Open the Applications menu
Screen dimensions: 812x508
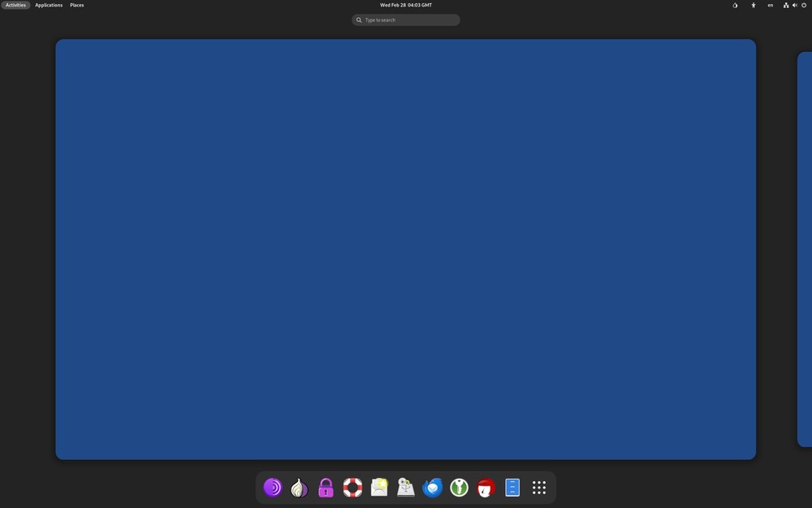coord(49,5)
